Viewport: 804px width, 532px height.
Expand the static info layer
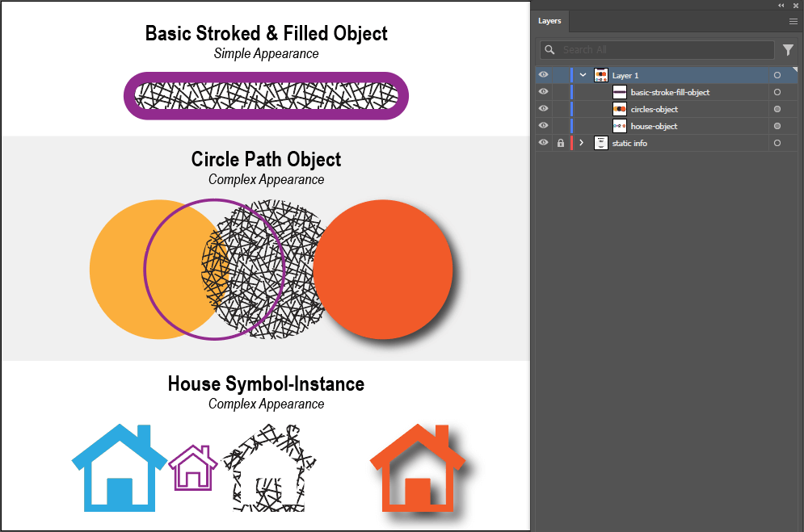[x=582, y=143]
